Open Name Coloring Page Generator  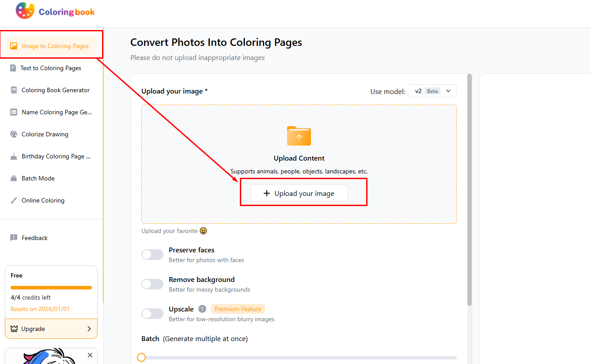point(57,112)
